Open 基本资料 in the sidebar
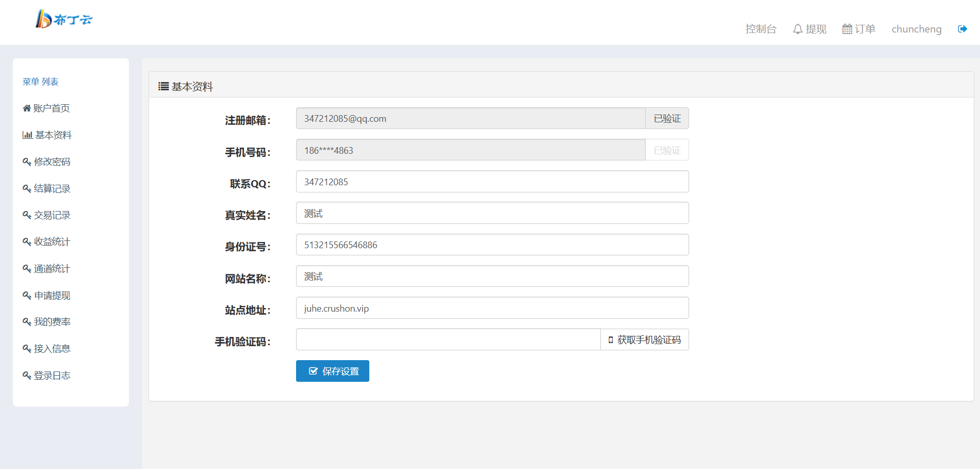 [x=47, y=135]
